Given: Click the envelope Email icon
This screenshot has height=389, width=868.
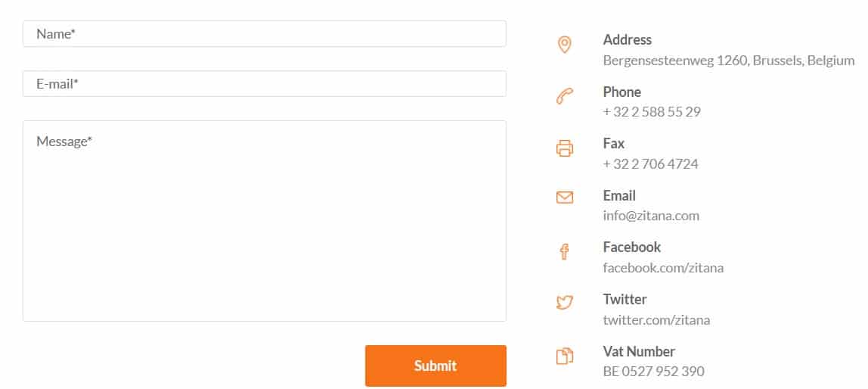Looking at the screenshot, I should point(564,198).
